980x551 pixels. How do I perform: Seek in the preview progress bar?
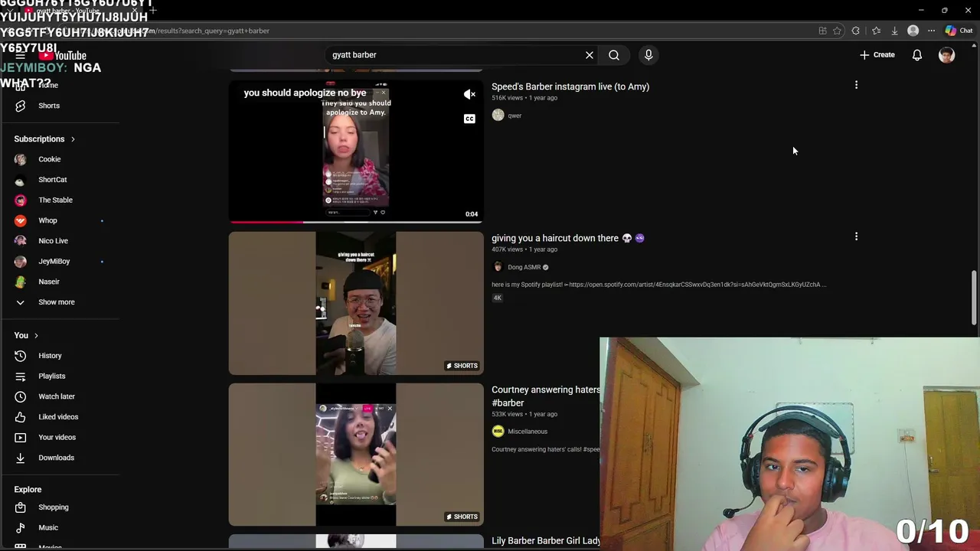pyautogui.click(x=356, y=222)
